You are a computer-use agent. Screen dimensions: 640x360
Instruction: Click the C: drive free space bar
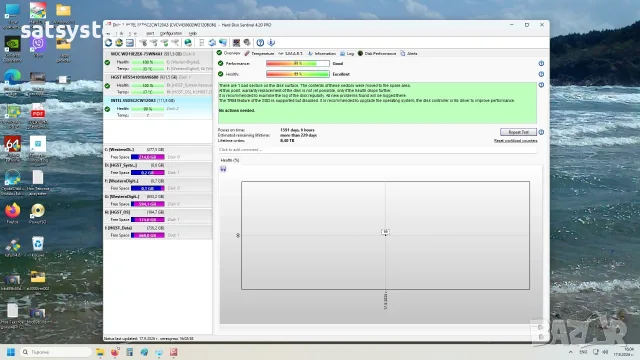pos(148,157)
